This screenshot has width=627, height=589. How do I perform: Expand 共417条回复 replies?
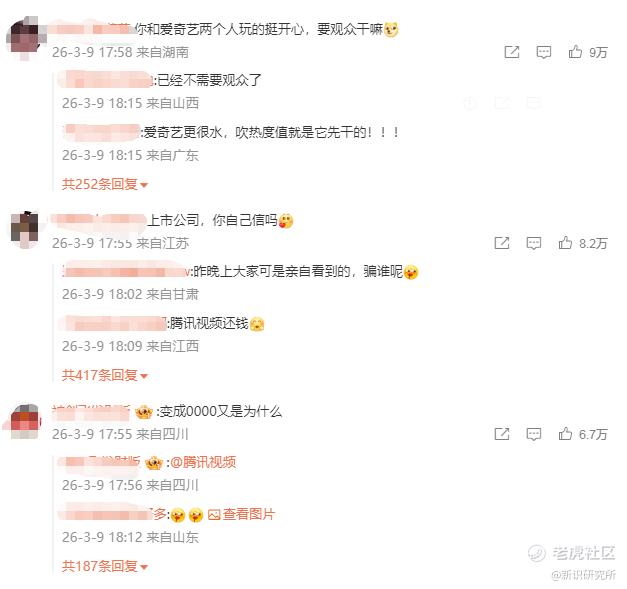pyautogui.click(x=105, y=375)
